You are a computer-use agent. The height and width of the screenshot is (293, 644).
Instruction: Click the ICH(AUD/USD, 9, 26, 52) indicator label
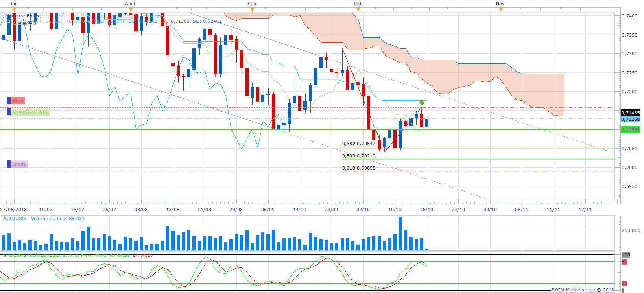click(x=33, y=21)
